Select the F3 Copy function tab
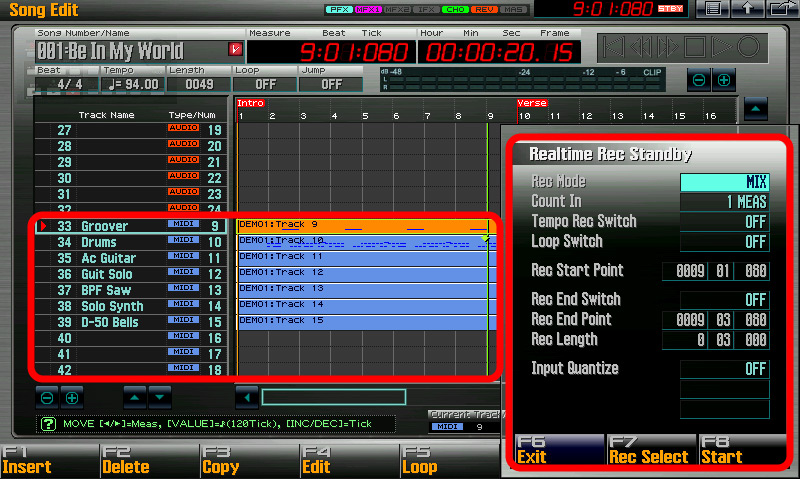Viewport: 800px width, 479px height. click(x=249, y=461)
